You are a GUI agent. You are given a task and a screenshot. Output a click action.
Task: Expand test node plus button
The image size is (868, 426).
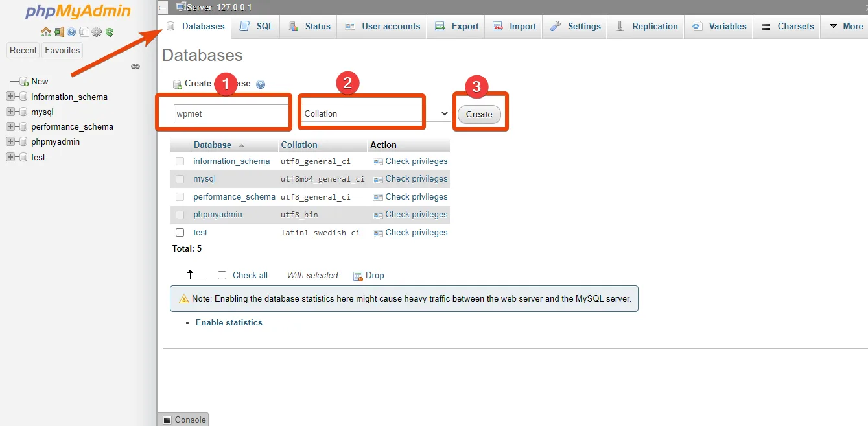point(10,158)
